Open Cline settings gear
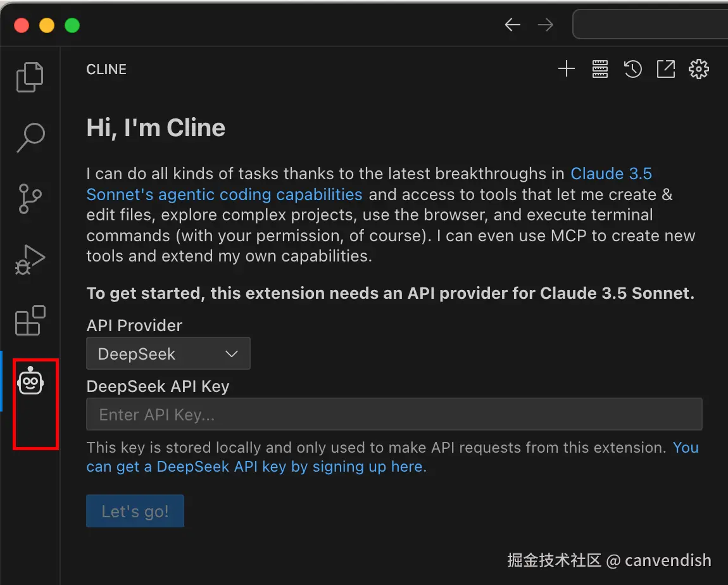The width and height of the screenshot is (728, 585). click(x=699, y=69)
